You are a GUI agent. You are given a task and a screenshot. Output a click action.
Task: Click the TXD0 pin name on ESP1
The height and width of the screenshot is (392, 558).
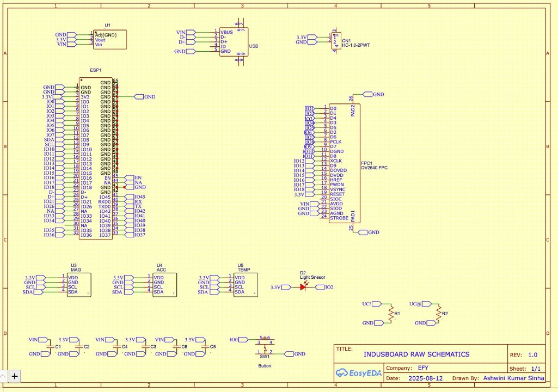(x=105, y=206)
